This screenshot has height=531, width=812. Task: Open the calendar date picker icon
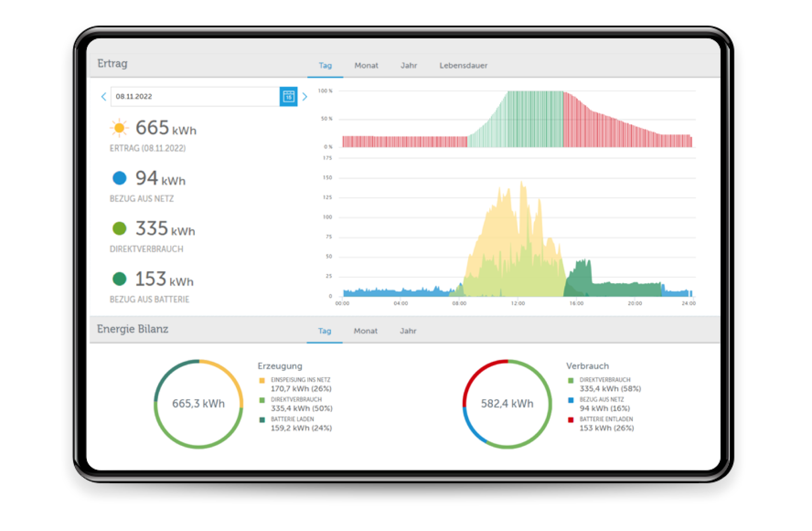point(288,97)
